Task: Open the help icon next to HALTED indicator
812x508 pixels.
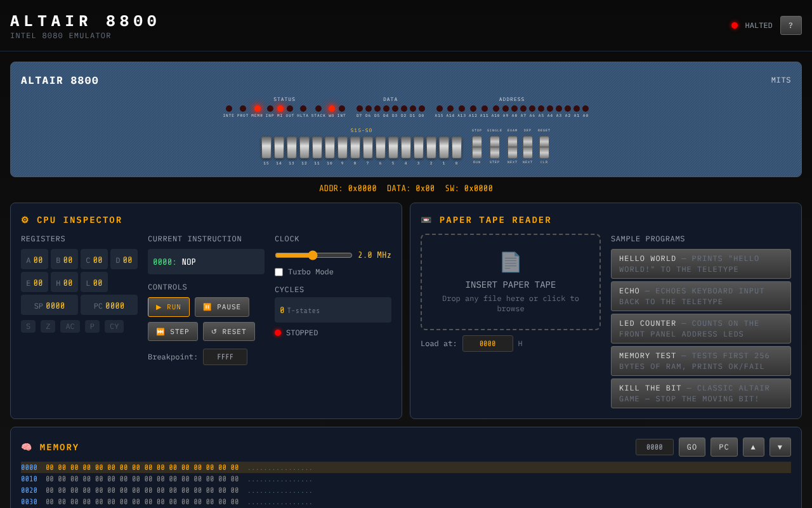Action: pyautogui.click(x=790, y=25)
